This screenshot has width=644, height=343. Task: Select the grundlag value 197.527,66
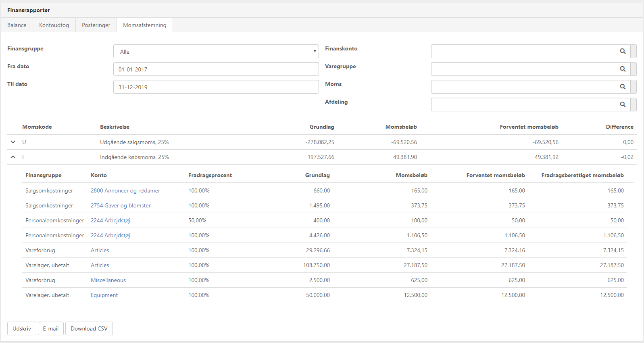click(321, 157)
